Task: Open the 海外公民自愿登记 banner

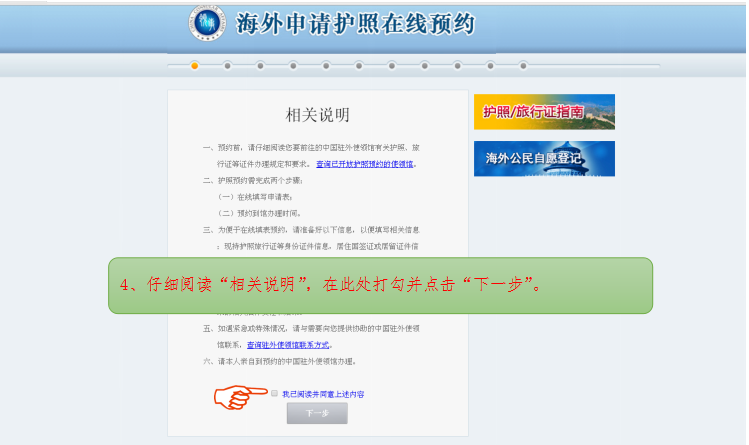Action: click(x=544, y=159)
